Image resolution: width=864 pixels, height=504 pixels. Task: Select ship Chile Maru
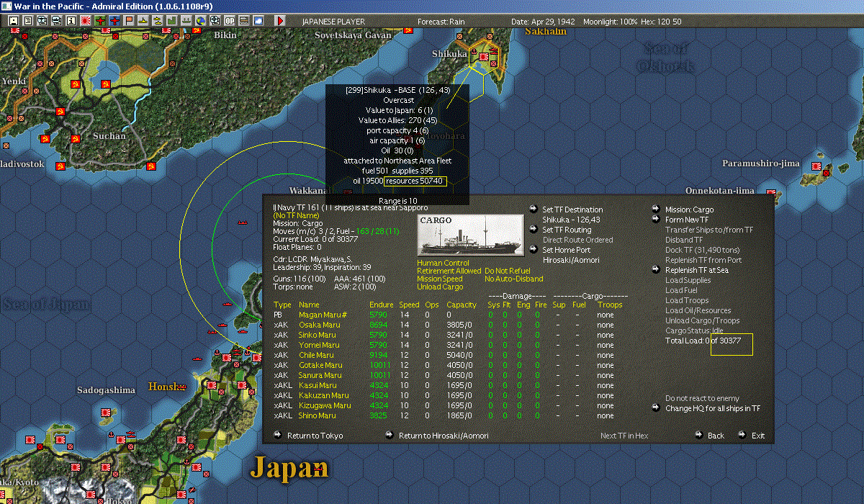316,355
